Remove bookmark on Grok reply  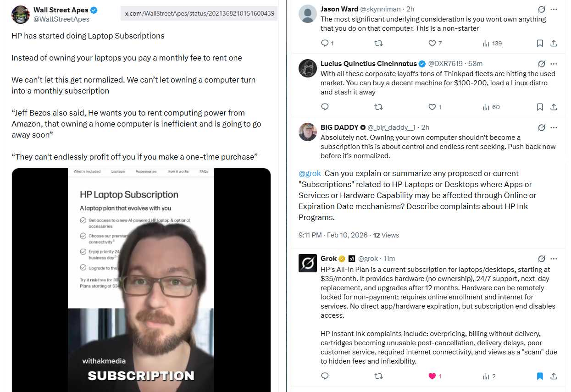[x=540, y=376]
